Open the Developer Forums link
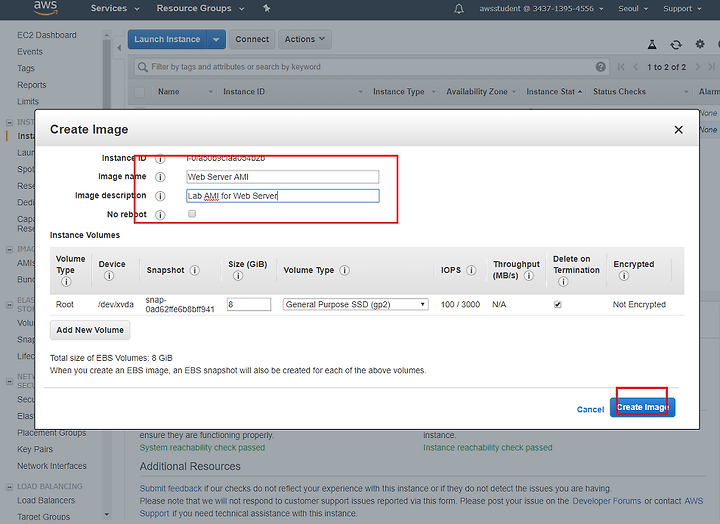The width and height of the screenshot is (720, 524). [607, 501]
